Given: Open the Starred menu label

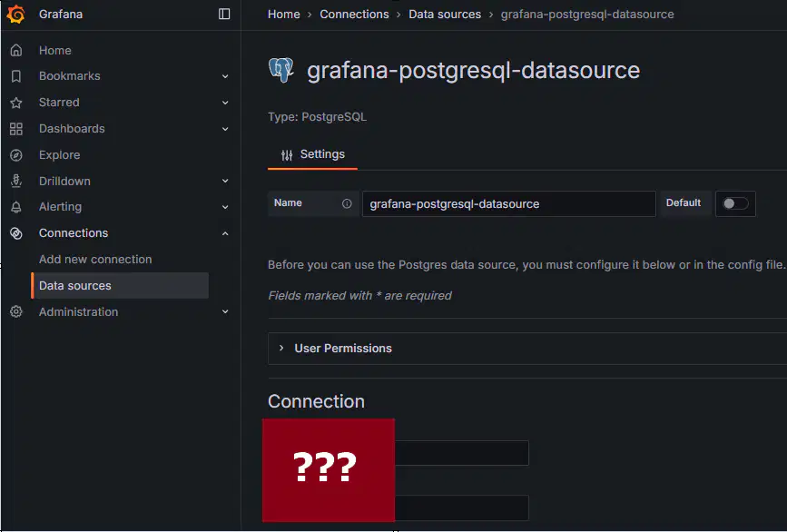Looking at the screenshot, I should [x=59, y=103].
